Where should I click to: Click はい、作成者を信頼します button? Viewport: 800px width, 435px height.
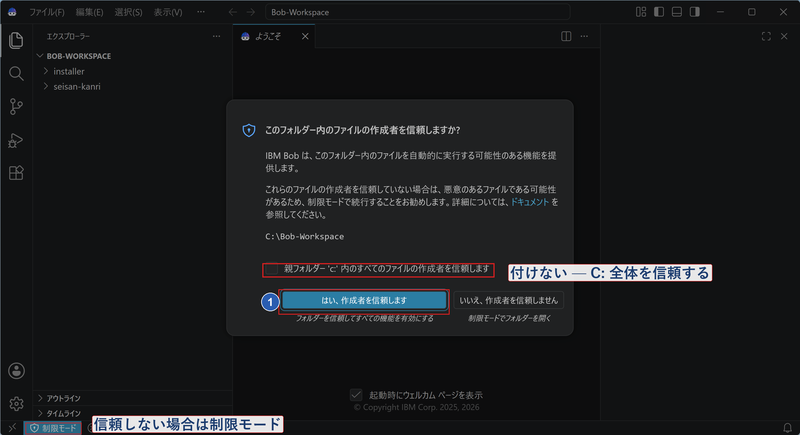pos(364,300)
